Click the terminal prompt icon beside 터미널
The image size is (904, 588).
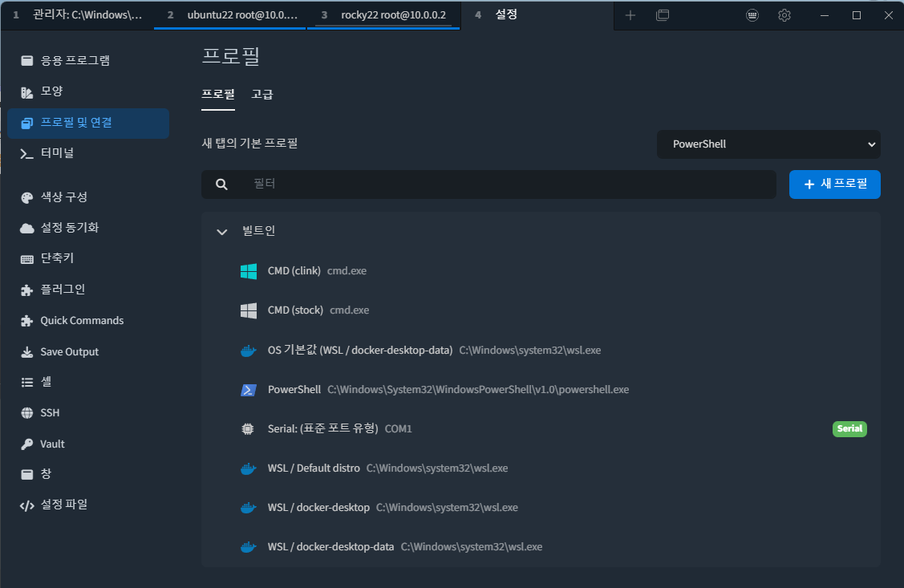[26, 153]
